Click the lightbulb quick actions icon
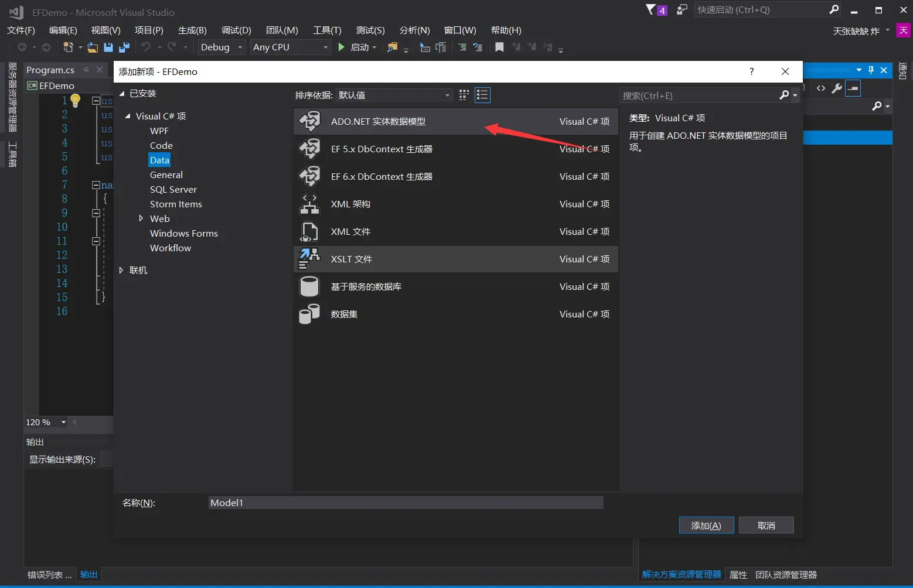913x588 pixels. (75, 101)
